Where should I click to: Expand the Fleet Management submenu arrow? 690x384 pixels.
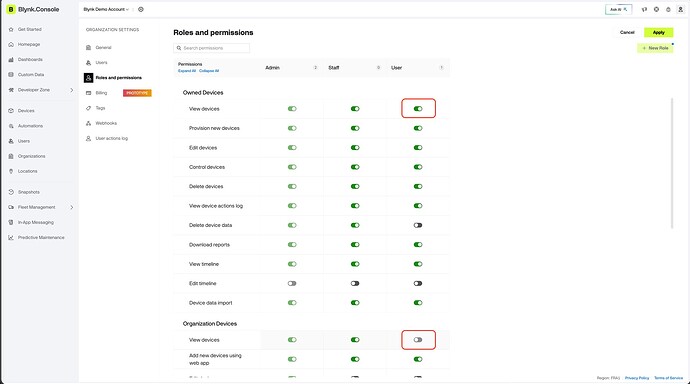click(72, 207)
